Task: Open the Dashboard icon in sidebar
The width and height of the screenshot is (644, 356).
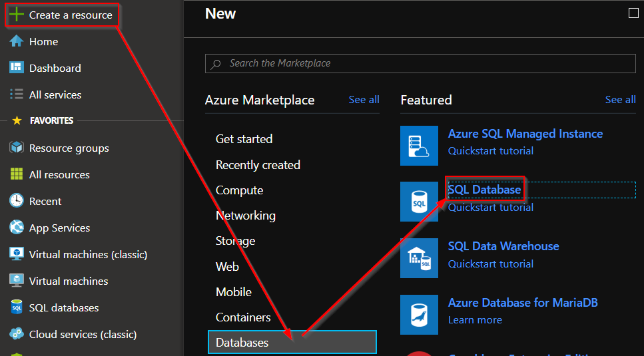Action: [17, 68]
